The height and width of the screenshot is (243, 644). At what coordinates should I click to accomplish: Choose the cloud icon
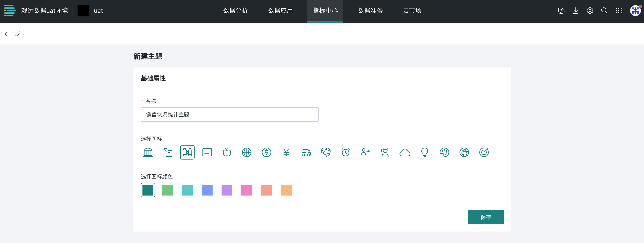[405, 152]
